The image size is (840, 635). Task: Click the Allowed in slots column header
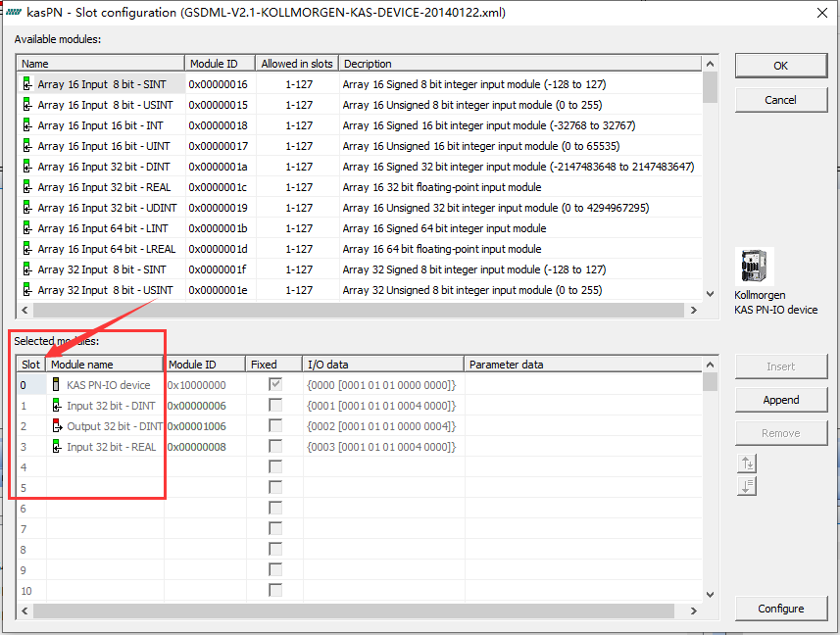(296, 64)
